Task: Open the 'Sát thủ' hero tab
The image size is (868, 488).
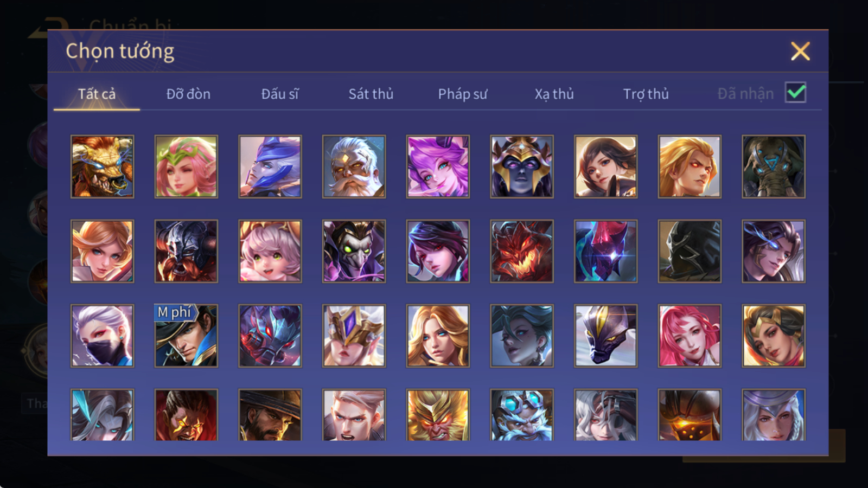Action: tap(371, 94)
